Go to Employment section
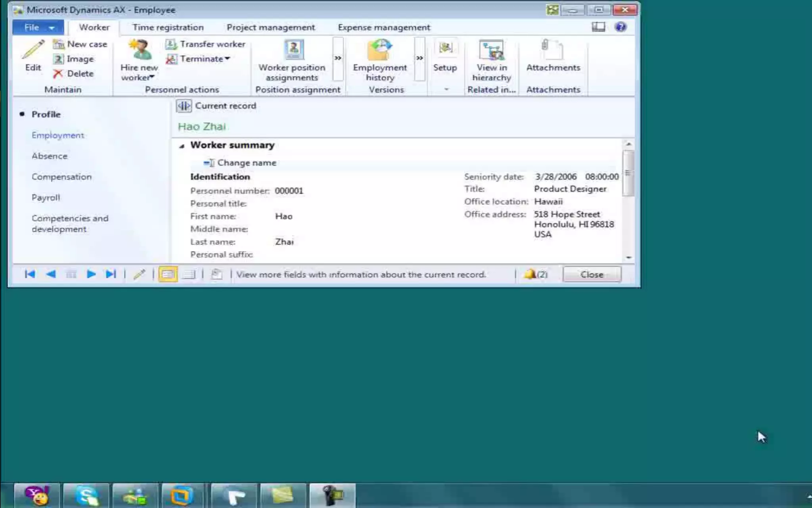Image resolution: width=812 pixels, height=508 pixels. (58, 135)
